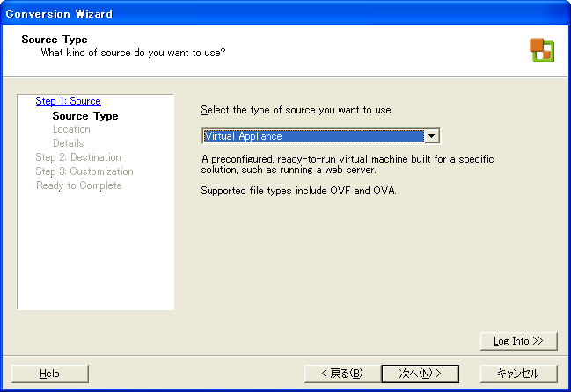Click the Source Type header title
This screenshot has height=392, width=571.
coord(55,40)
